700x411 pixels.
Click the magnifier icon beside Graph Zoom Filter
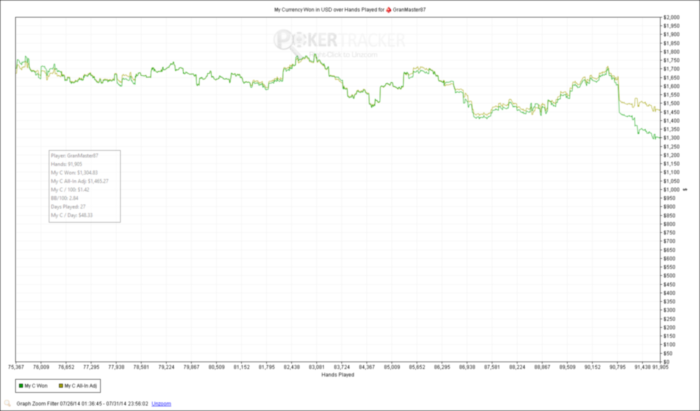8,403
